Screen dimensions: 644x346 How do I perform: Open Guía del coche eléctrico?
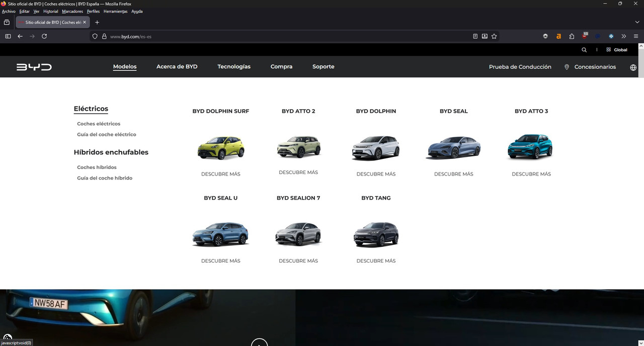tap(107, 135)
